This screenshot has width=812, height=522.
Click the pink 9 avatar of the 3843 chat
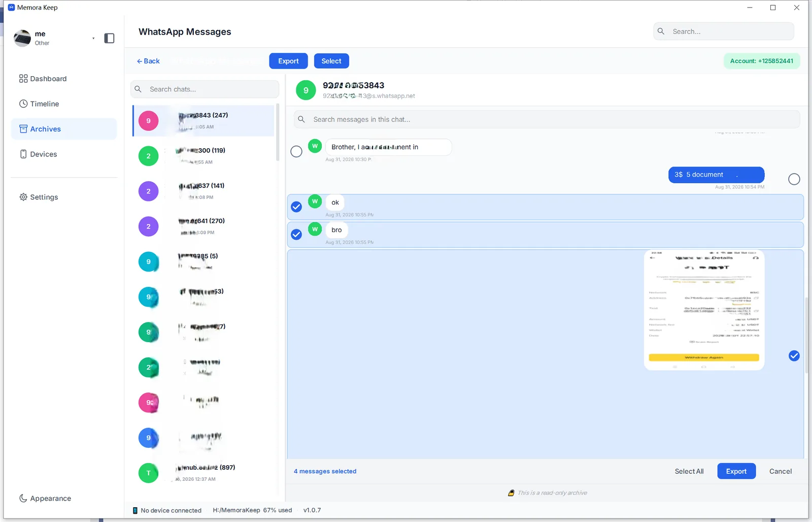[149, 121]
